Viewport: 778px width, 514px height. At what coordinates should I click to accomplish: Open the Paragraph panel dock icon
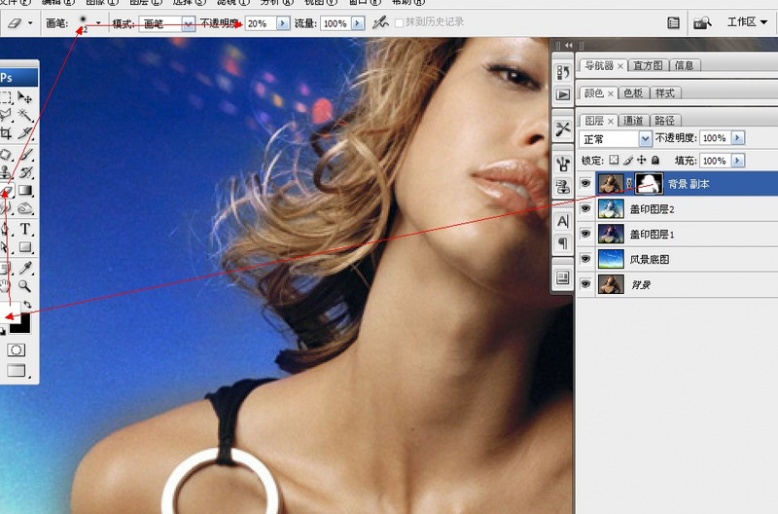click(x=563, y=244)
